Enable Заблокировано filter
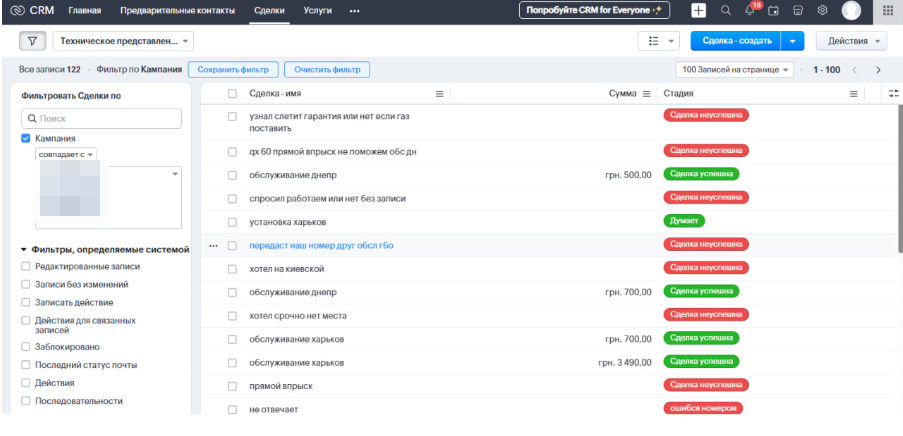 click(25, 347)
